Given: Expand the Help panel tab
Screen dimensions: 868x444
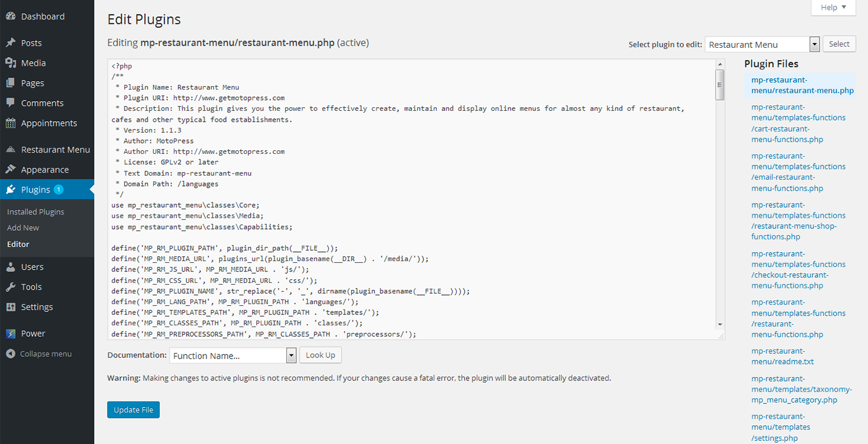Looking at the screenshot, I should point(833,7).
